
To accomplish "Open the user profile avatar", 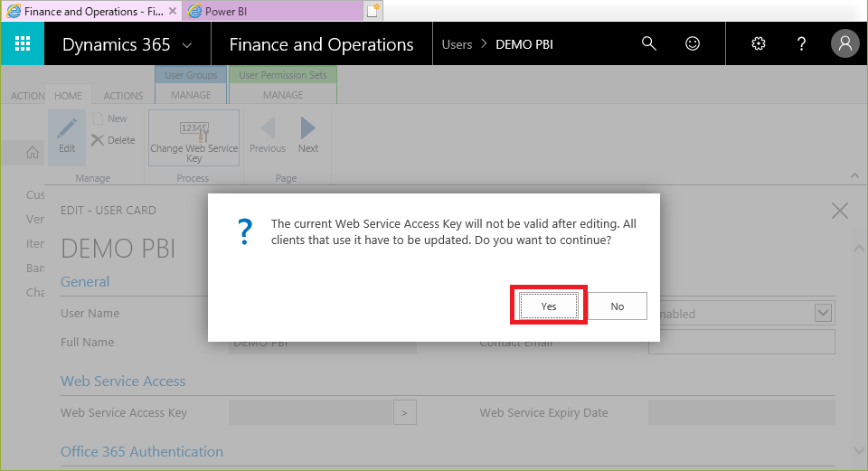I will coord(844,43).
